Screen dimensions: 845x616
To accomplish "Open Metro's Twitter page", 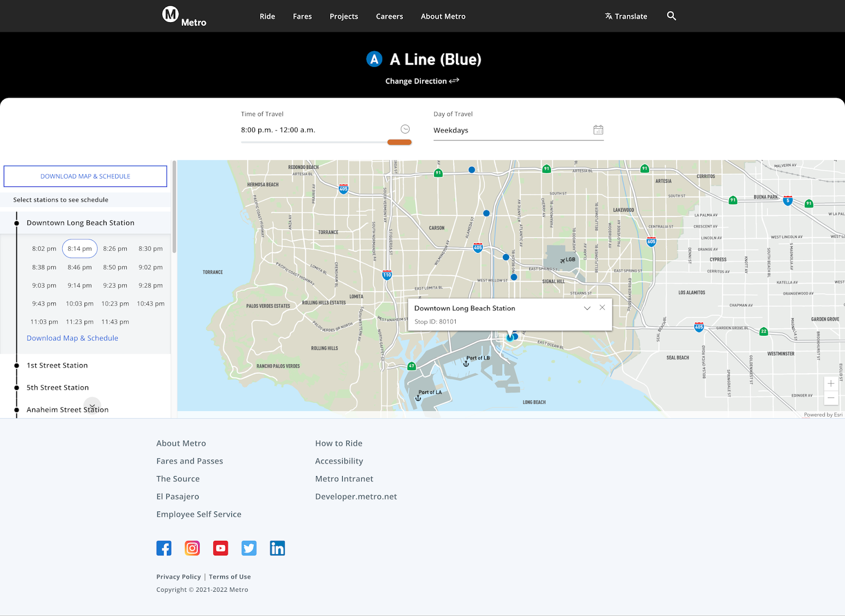I will (x=249, y=548).
